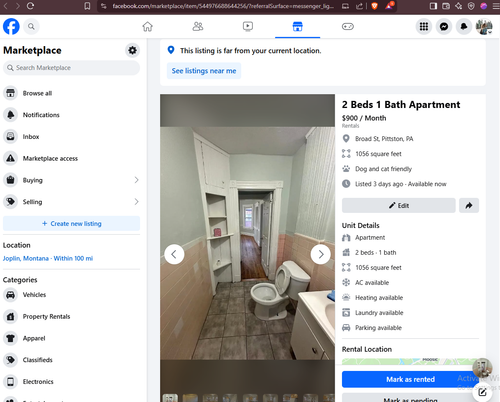
Task: Click the Parking available detail
Action: click(378, 328)
